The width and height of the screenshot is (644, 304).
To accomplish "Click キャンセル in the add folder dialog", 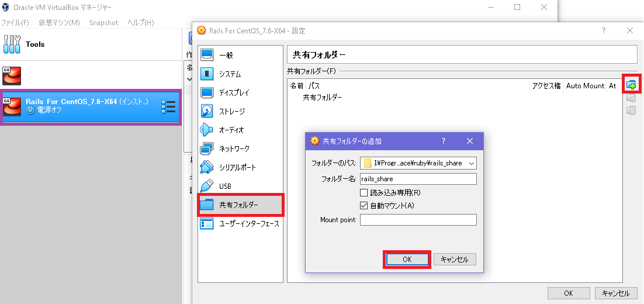I will [x=454, y=259].
